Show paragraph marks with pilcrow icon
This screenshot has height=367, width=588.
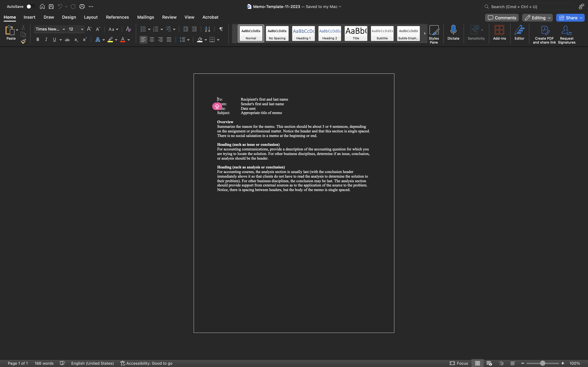pos(221,29)
